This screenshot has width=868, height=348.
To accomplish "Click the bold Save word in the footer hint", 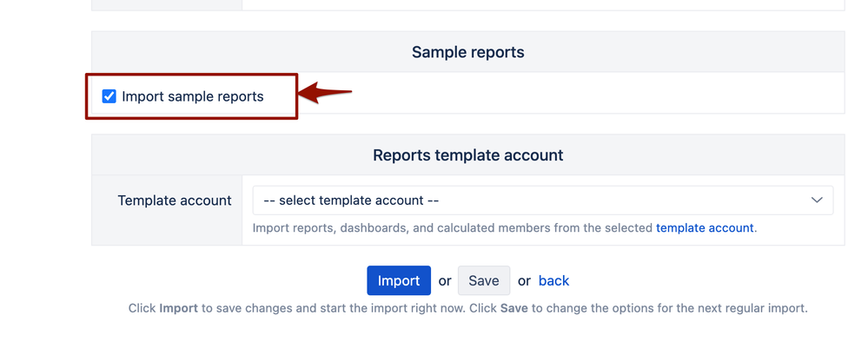I will click(x=514, y=308).
